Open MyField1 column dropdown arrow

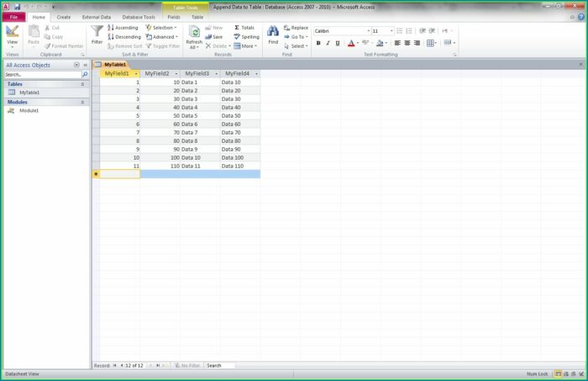pyautogui.click(x=136, y=73)
